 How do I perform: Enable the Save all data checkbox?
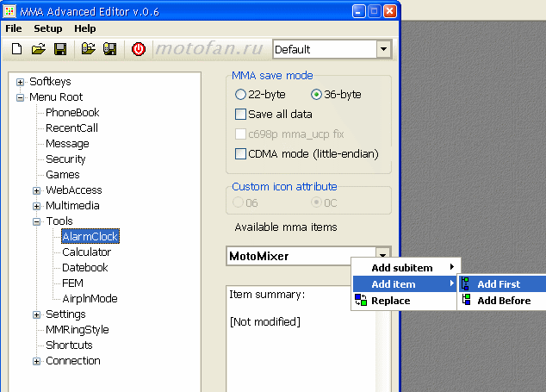240,115
